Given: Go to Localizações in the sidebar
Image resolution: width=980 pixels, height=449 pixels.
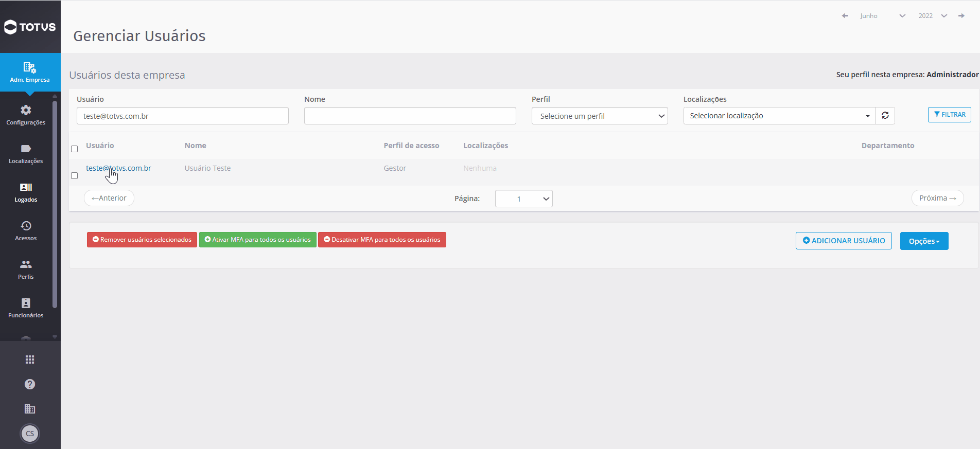Looking at the screenshot, I should 26,154.
